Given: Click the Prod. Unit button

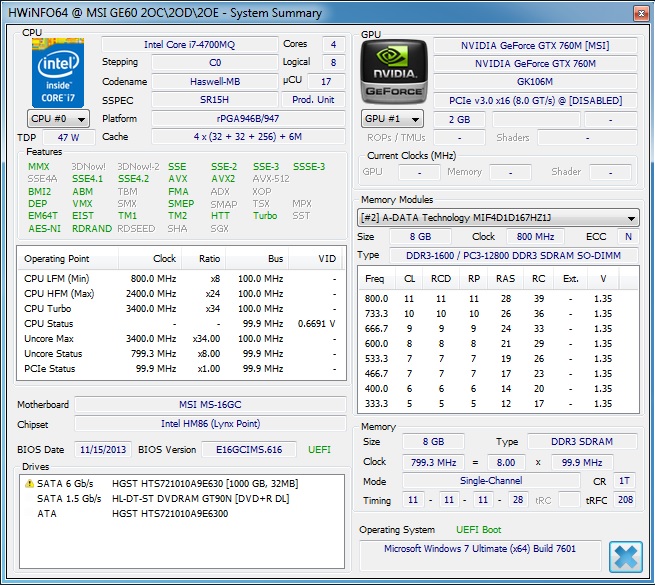Looking at the screenshot, I should [x=313, y=99].
